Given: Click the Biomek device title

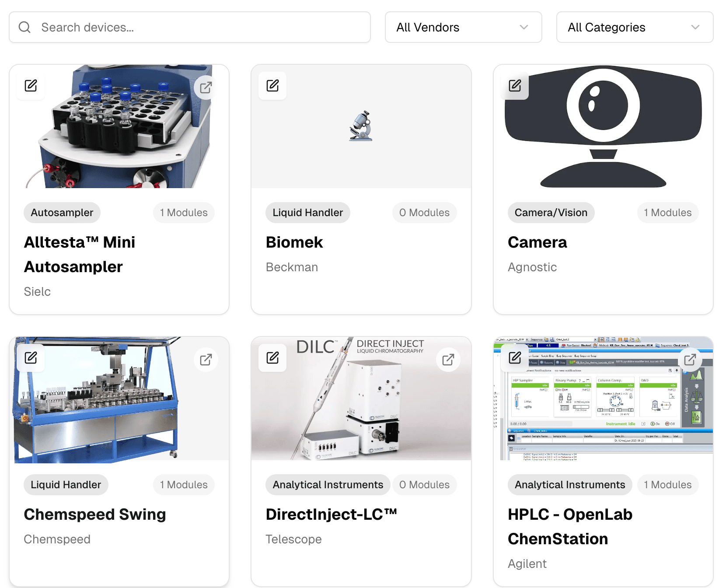Looking at the screenshot, I should click(x=294, y=242).
